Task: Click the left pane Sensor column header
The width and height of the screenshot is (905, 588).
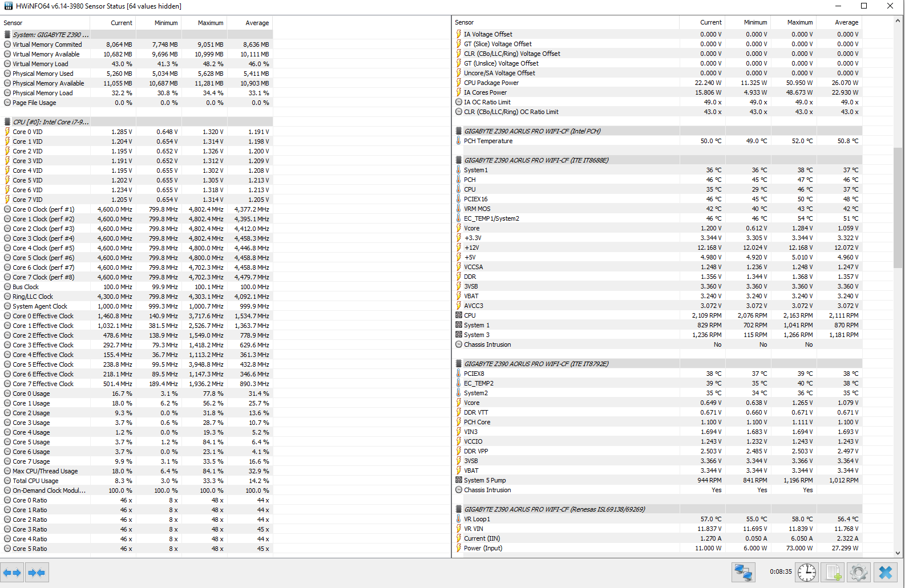Action: tap(45, 23)
